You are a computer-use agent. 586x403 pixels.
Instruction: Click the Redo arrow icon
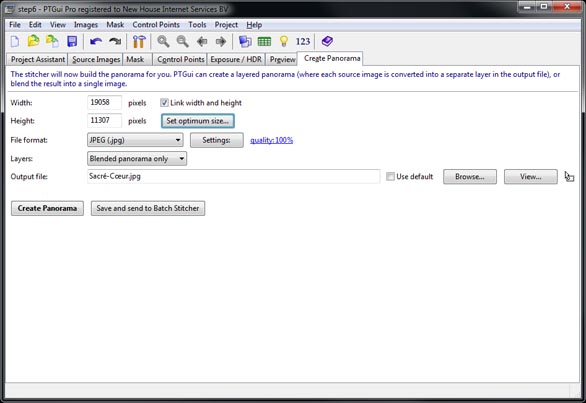click(115, 41)
